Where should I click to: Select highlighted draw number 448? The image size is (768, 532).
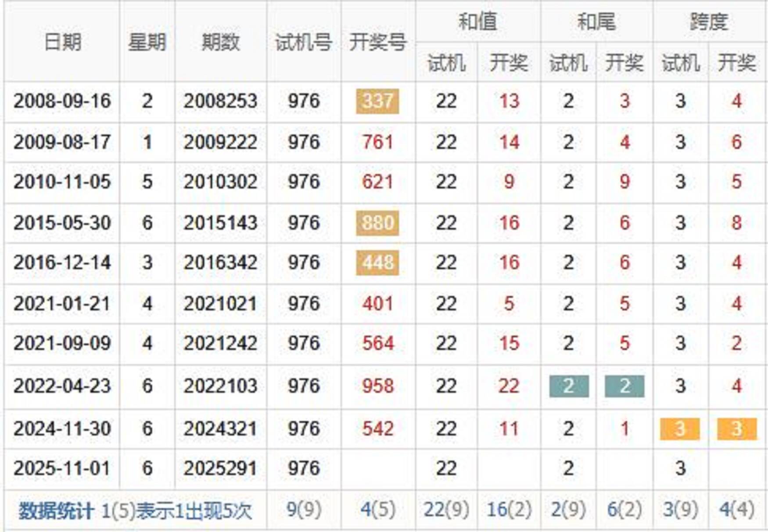[x=377, y=263]
